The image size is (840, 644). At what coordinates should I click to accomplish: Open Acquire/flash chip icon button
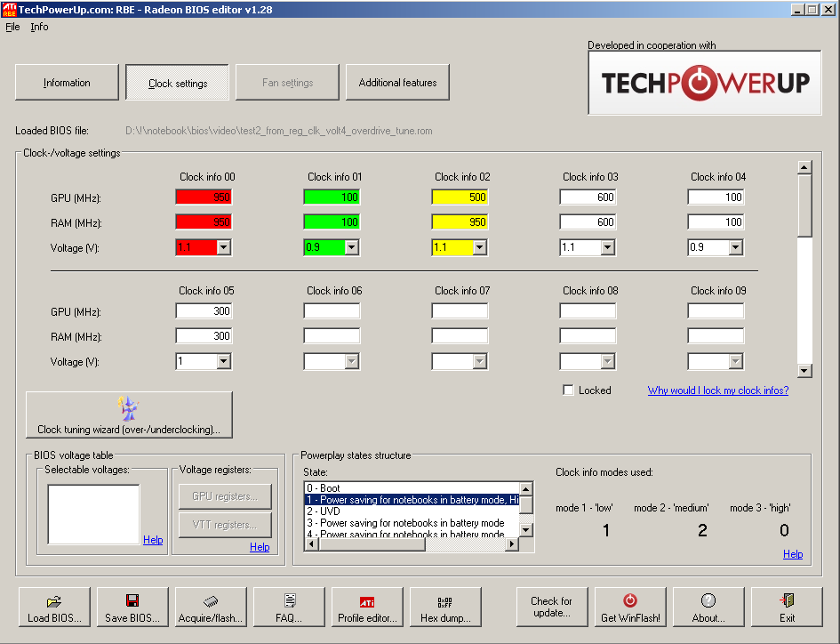tap(211, 607)
